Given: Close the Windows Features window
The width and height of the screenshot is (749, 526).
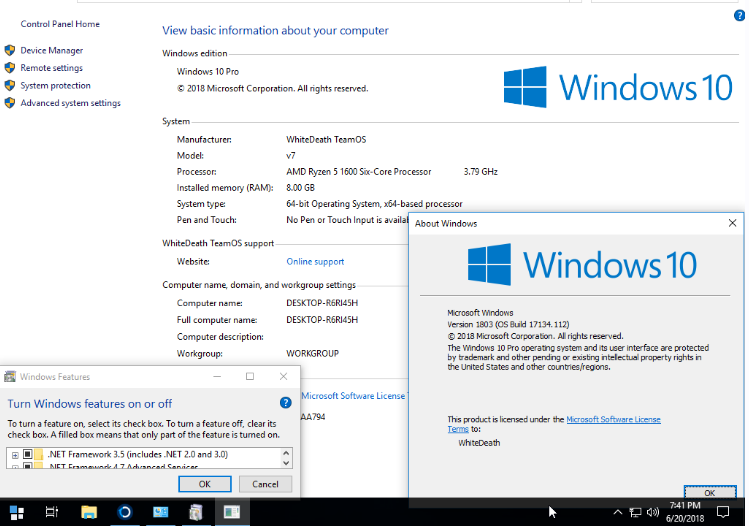Looking at the screenshot, I should click(283, 376).
